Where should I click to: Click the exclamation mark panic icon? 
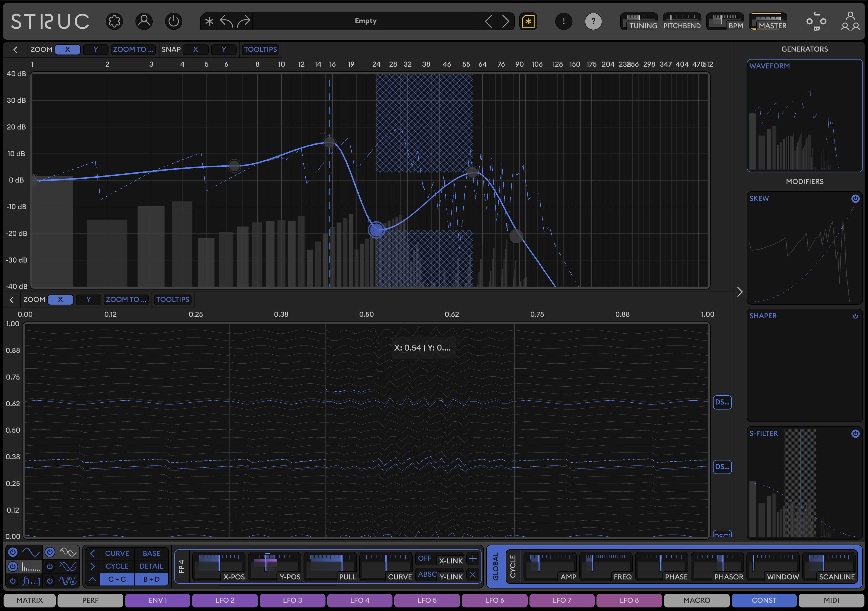pyautogui.click(x=564, y=21)
